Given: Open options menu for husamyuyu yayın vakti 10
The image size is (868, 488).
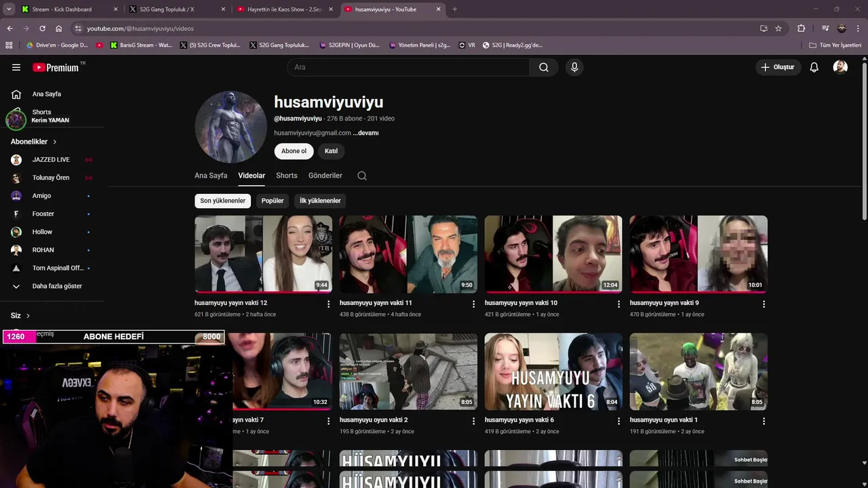Looking at the screenshot, I should pyautogui.click(x=618, y=304).
